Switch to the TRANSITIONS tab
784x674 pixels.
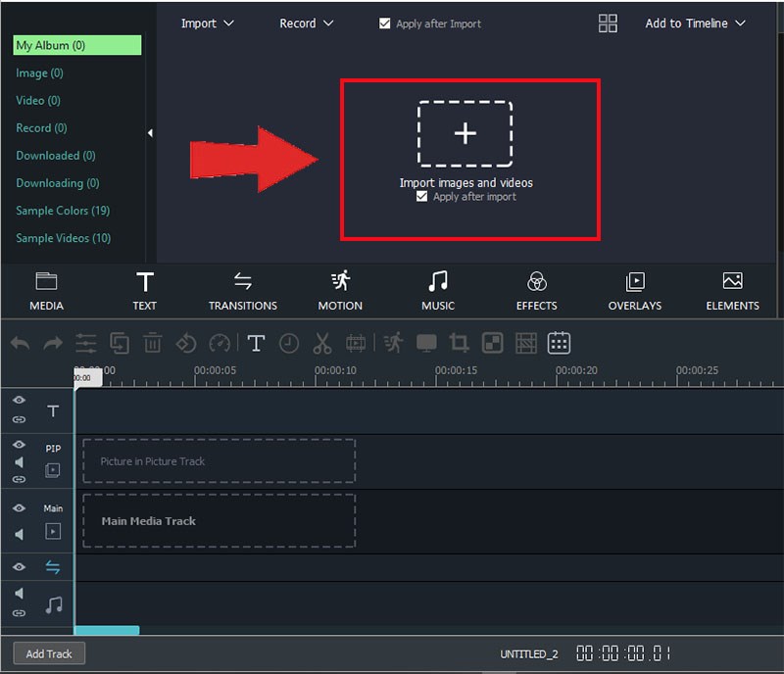242,292
